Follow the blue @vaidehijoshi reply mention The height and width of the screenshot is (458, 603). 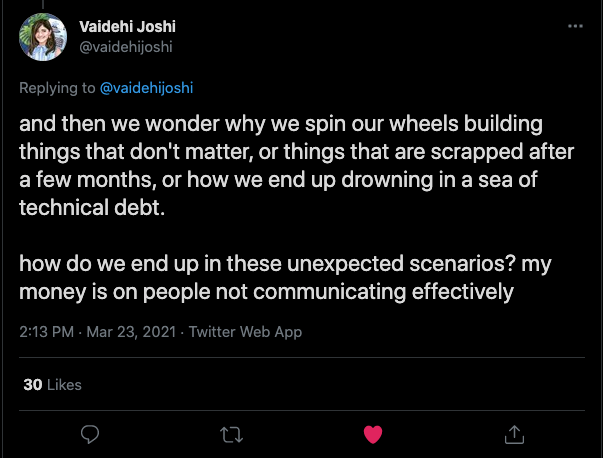point(147,88)
